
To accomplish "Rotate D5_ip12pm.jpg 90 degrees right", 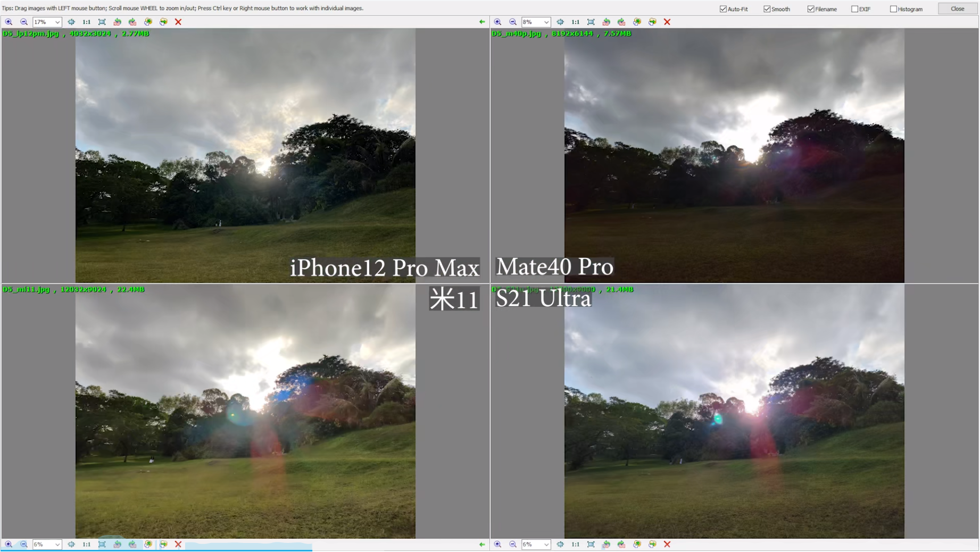I will (132, 22).
